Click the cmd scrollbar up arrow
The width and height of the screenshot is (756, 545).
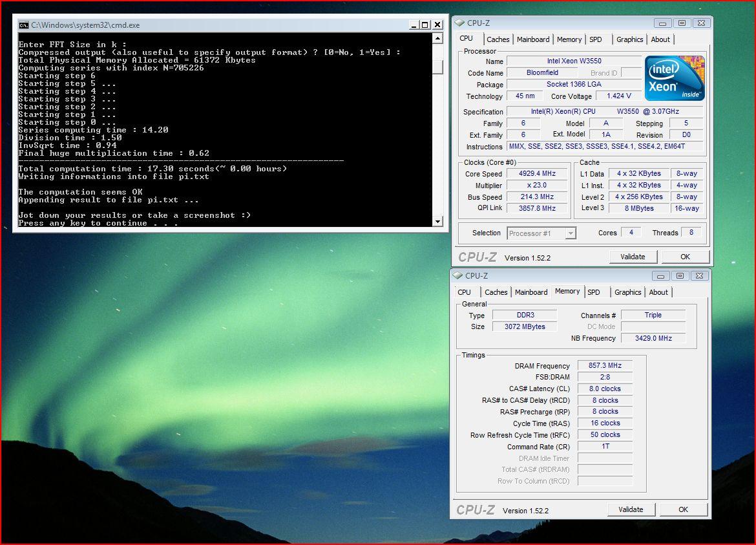pos(438,39)
